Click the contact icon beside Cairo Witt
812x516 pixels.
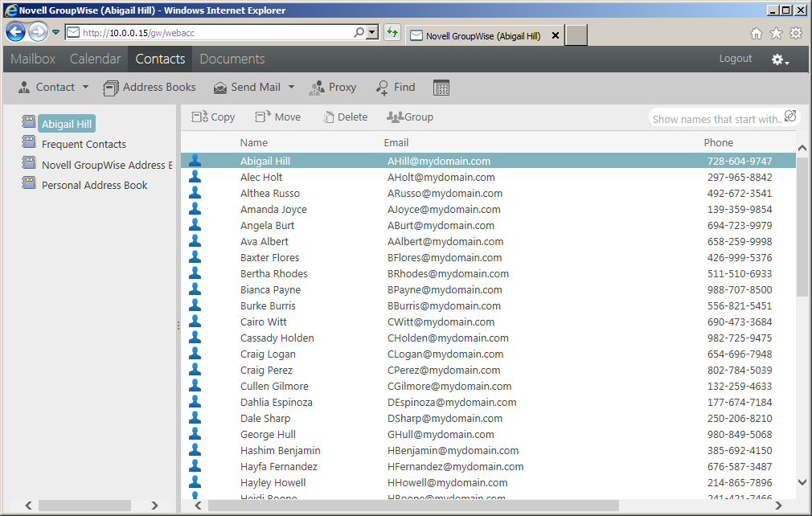(x=195, y=321)
